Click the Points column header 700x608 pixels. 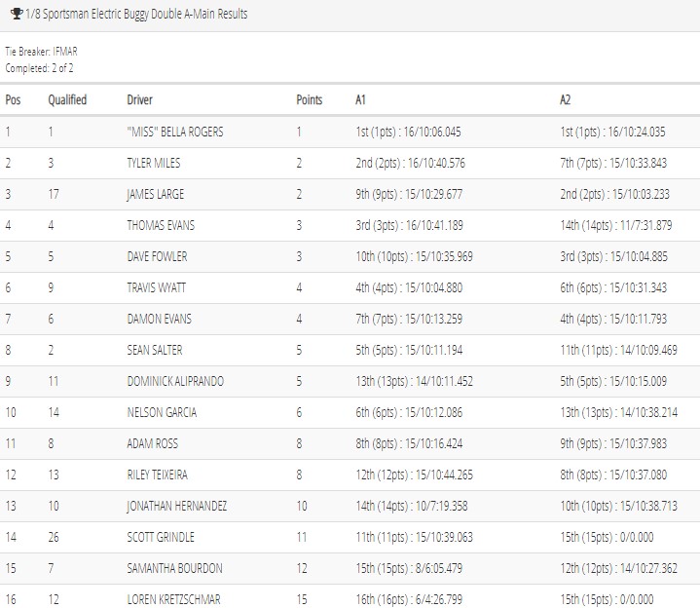coord(309,99)
